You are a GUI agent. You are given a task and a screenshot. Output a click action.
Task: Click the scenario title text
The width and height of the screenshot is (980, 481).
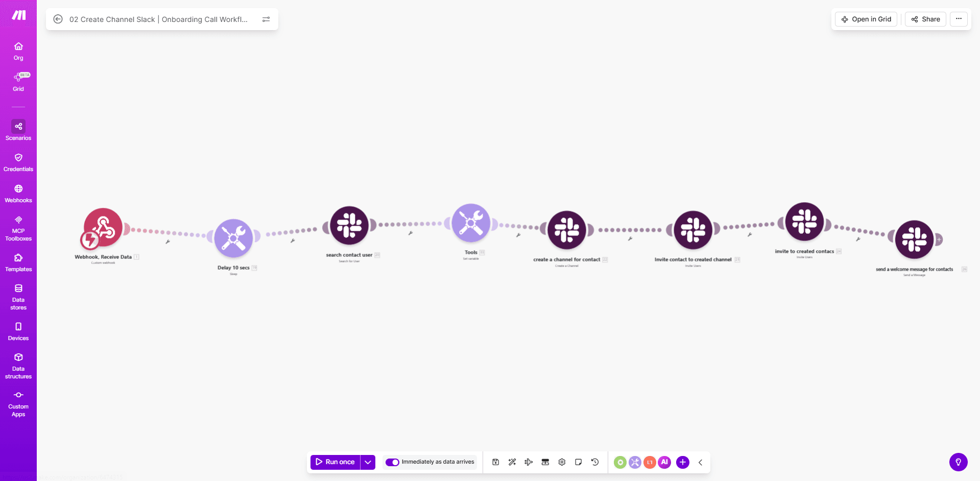click(x=158, y=19)
